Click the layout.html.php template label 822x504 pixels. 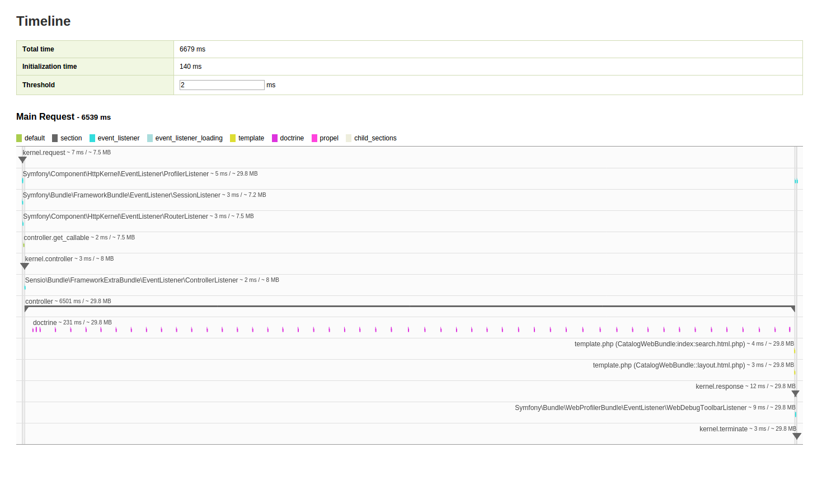pos(669,365)
